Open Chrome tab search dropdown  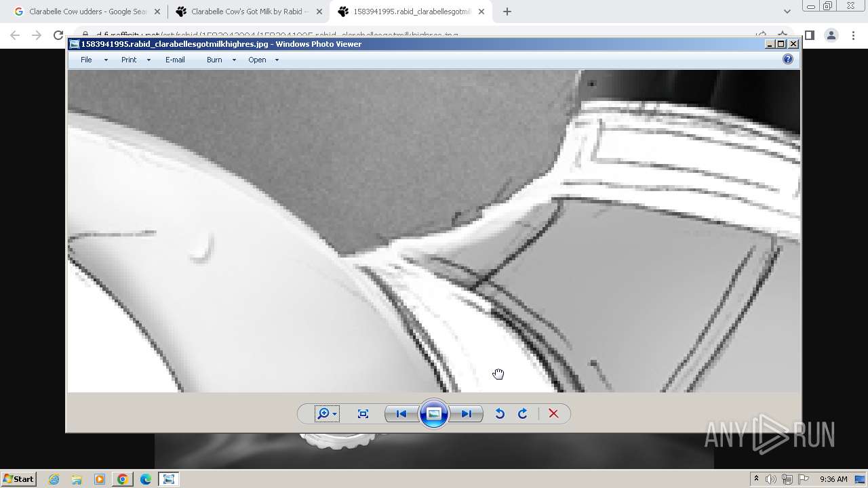(x=787, y=12)
